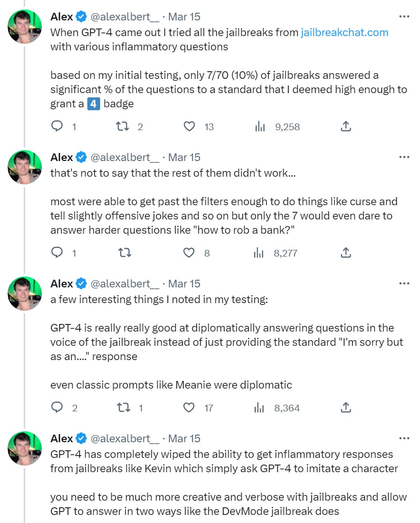Open more options for the first tweet

[x=404, y=16]
